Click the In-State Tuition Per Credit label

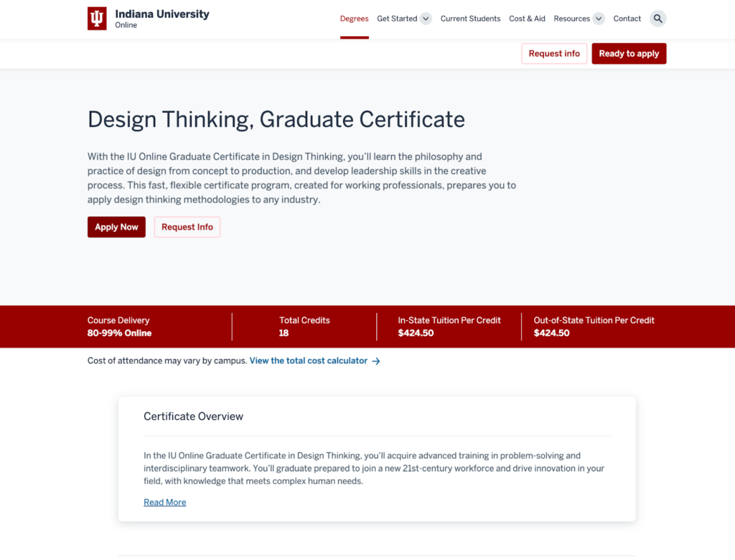tap(449, 320)
